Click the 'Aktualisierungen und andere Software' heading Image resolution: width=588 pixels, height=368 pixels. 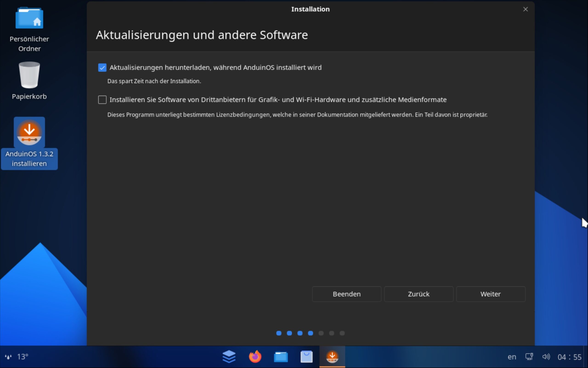point(202,35)
